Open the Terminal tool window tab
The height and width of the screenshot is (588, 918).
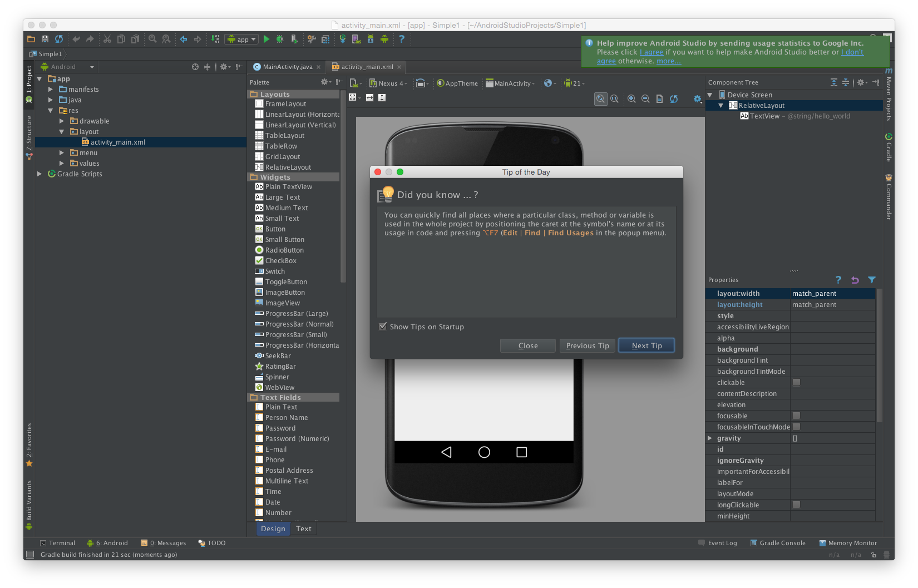coord(58,543)
